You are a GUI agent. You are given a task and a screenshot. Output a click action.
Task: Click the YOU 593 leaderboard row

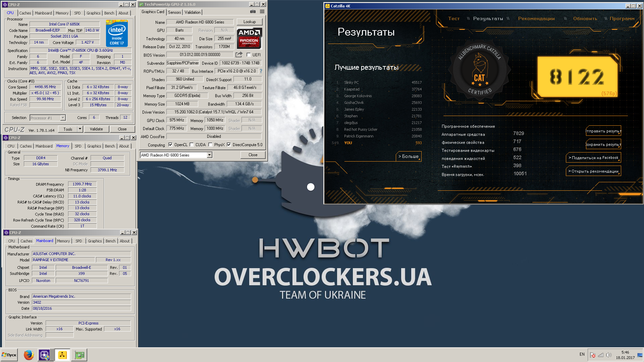click(x=377, y=143)
